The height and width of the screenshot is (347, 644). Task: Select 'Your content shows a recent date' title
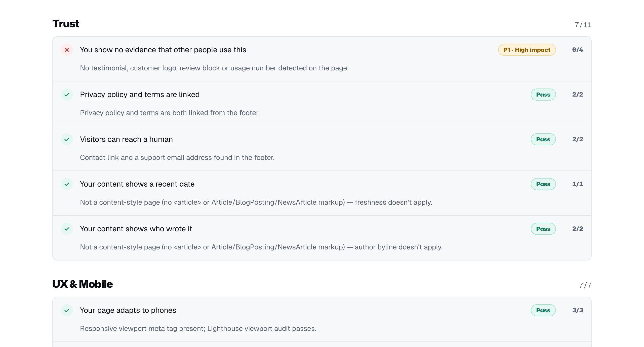coord(137,184)
